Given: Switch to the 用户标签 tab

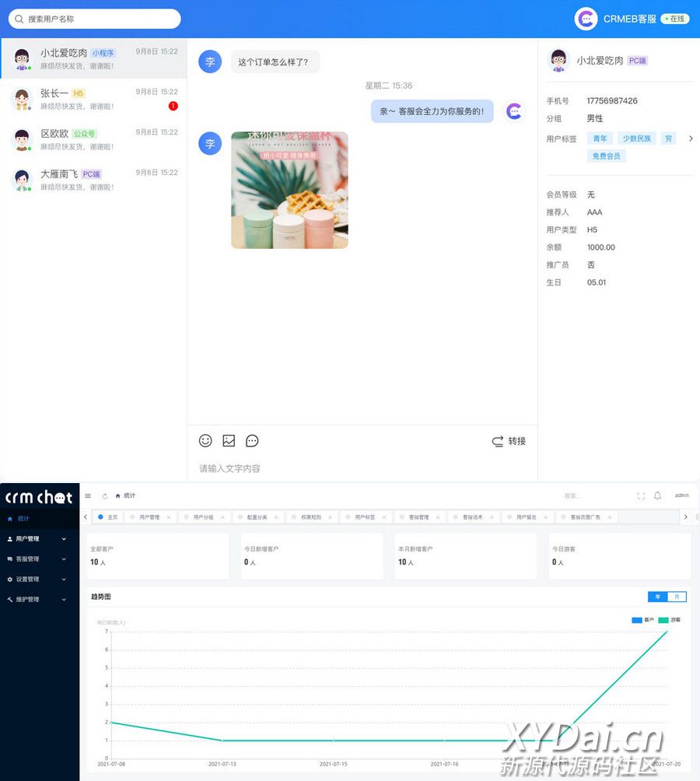Looking at the screenshot, I should [x=365, y=517].
